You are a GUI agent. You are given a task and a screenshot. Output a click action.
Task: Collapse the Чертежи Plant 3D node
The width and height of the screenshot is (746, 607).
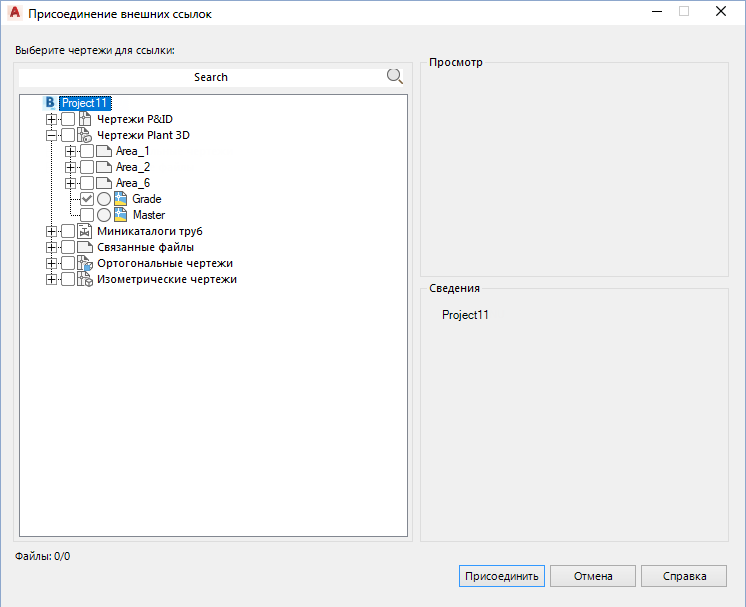tap(51, 135)
